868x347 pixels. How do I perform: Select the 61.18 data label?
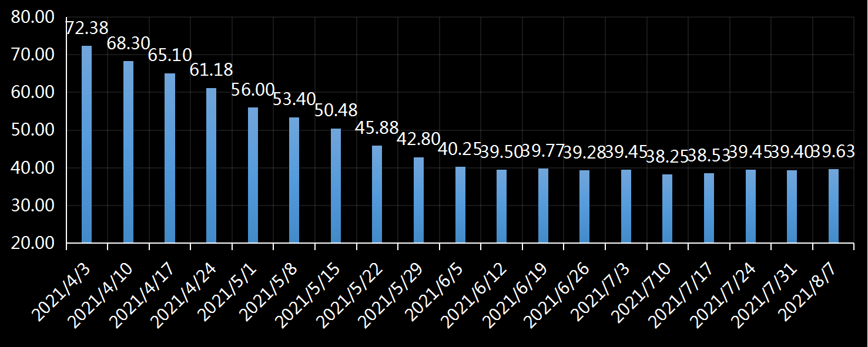click(x=211, y=70)
